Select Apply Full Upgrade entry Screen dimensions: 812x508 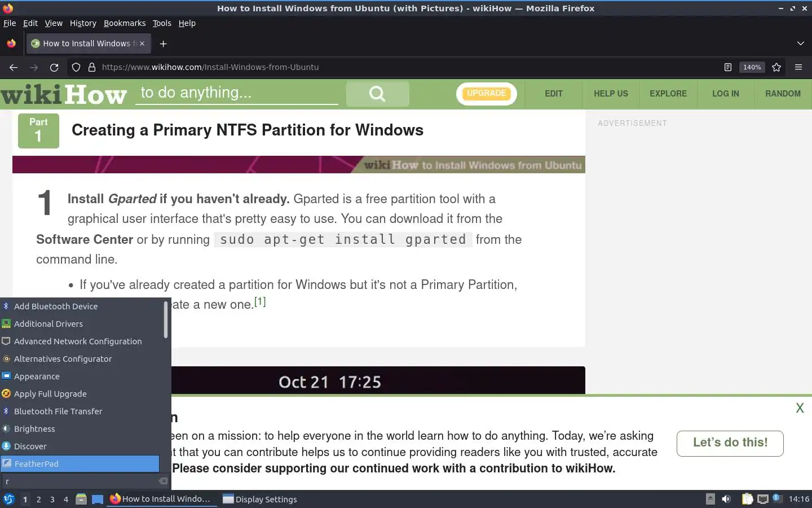point(80,394)
